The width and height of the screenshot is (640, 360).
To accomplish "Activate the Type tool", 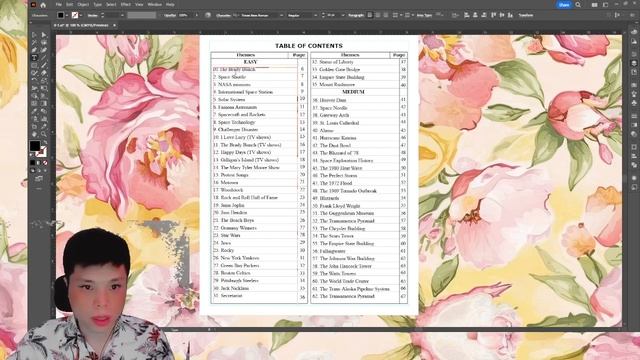I will coord(34,58).
